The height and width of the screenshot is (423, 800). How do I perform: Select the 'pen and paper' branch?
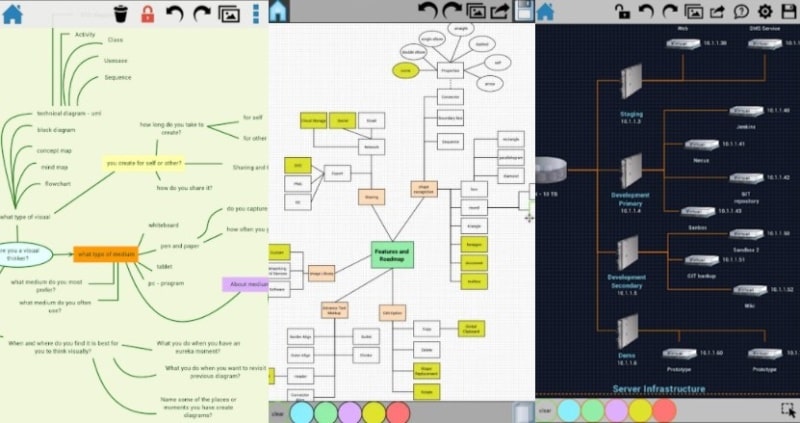(x=180, y=246)
